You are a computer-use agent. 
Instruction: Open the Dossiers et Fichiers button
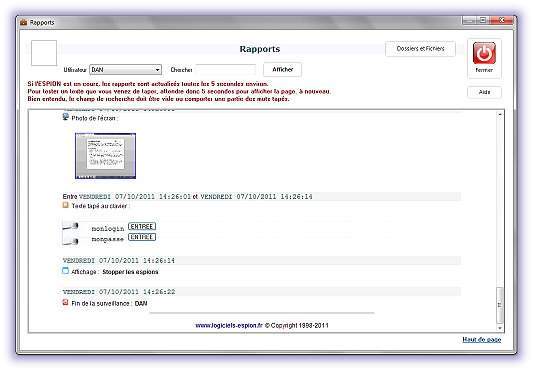click(x=420, y=49)
